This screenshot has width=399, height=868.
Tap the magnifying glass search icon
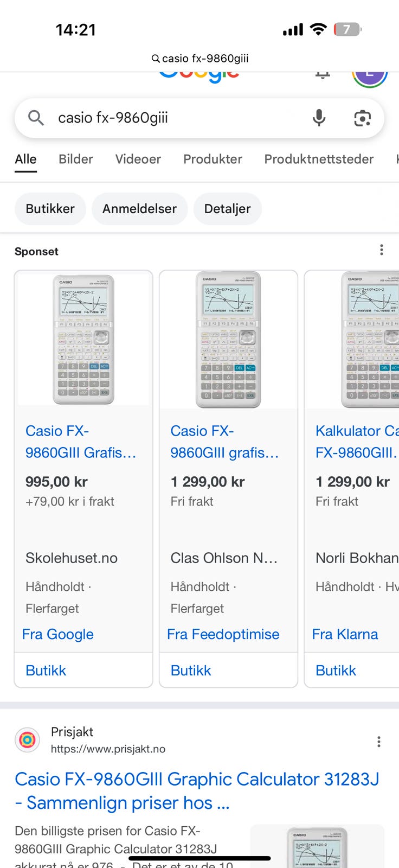(x=36, y=118)
